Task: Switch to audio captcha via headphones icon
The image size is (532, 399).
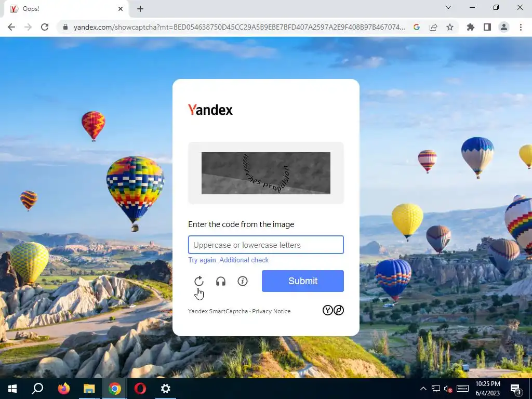Action: [x=220, y=281]
